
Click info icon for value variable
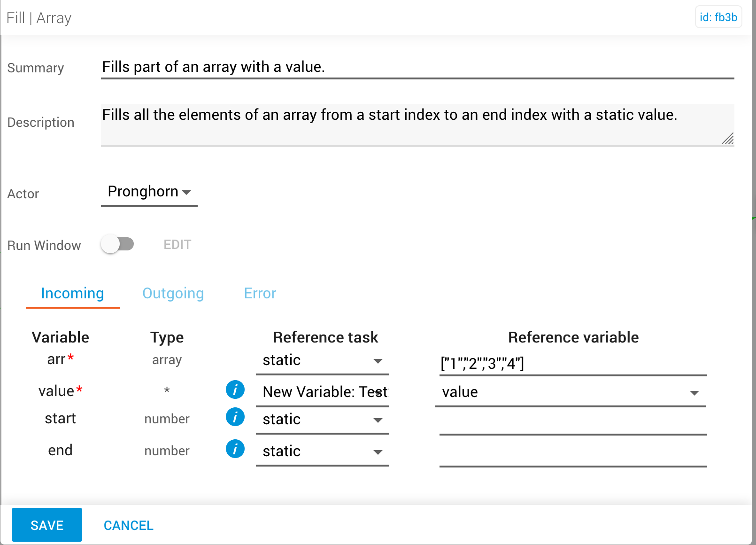[x=235, y=390]
